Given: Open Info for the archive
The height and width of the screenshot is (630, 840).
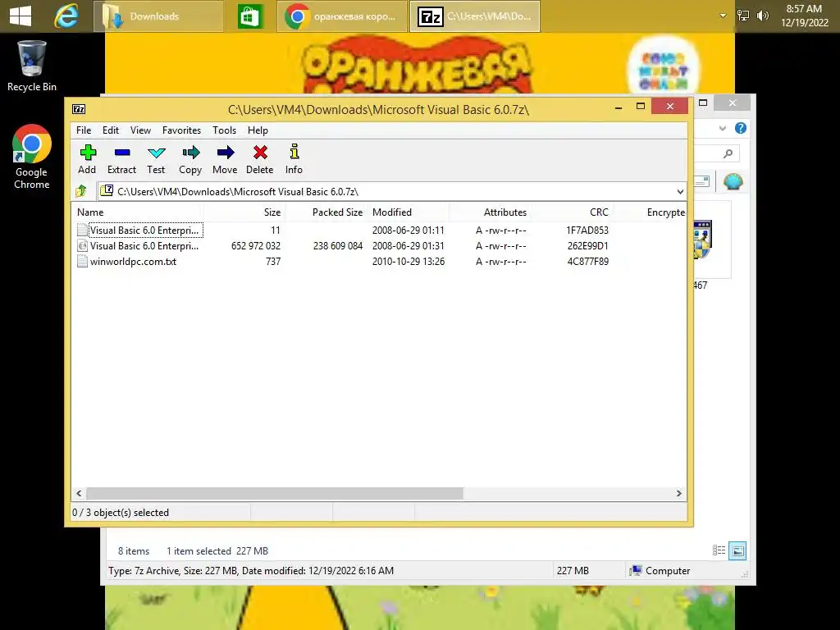Looking at the screenshot, I should [x=294, y=159].
